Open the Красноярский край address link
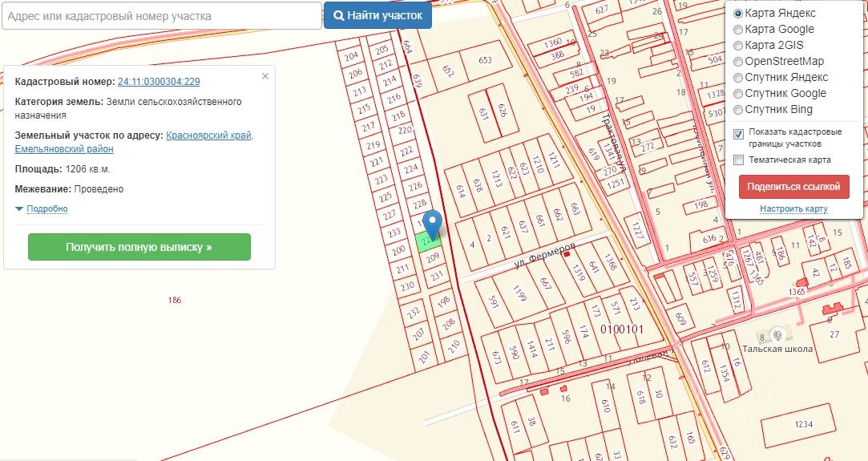 [x=210, y=135]
